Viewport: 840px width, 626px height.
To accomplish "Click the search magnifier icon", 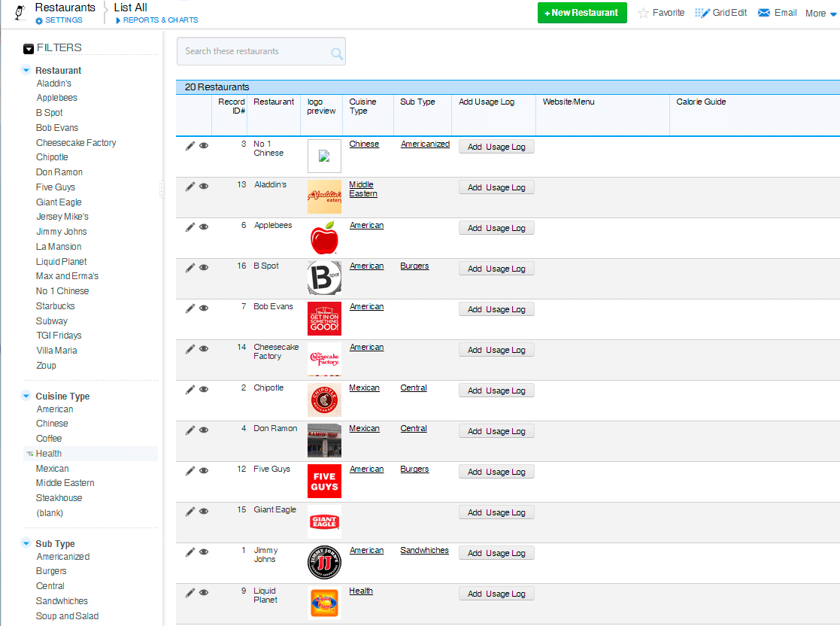I will tap(337, 53).
